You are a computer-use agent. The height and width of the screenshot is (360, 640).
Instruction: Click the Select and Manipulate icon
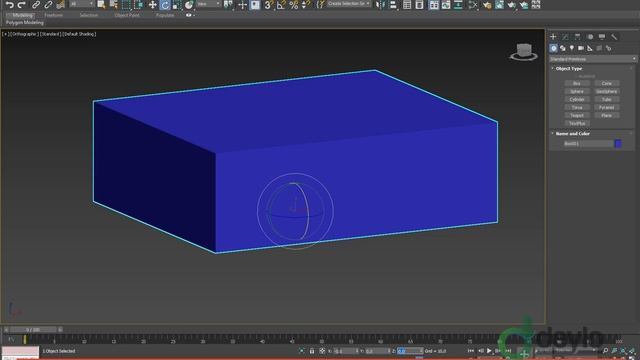coord(242,5)
